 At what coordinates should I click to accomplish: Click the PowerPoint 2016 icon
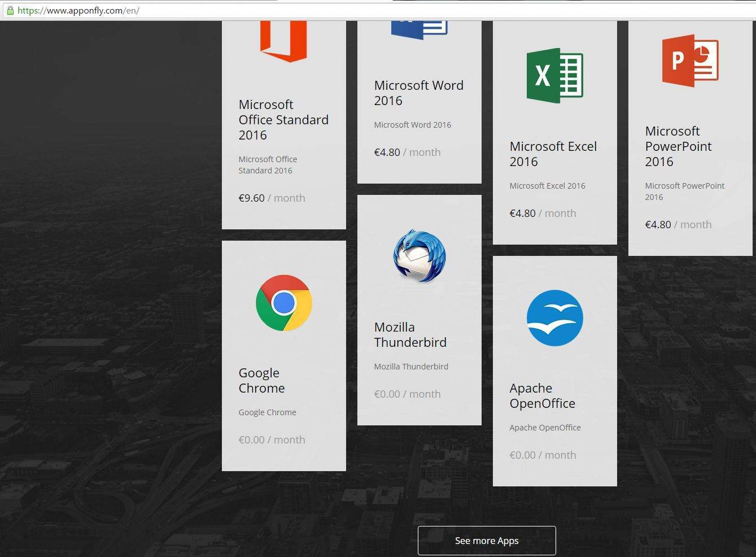point(690,60)
